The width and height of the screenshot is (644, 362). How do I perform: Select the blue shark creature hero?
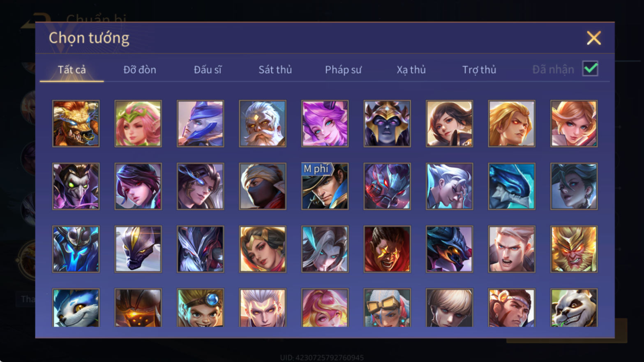point(512,186)
